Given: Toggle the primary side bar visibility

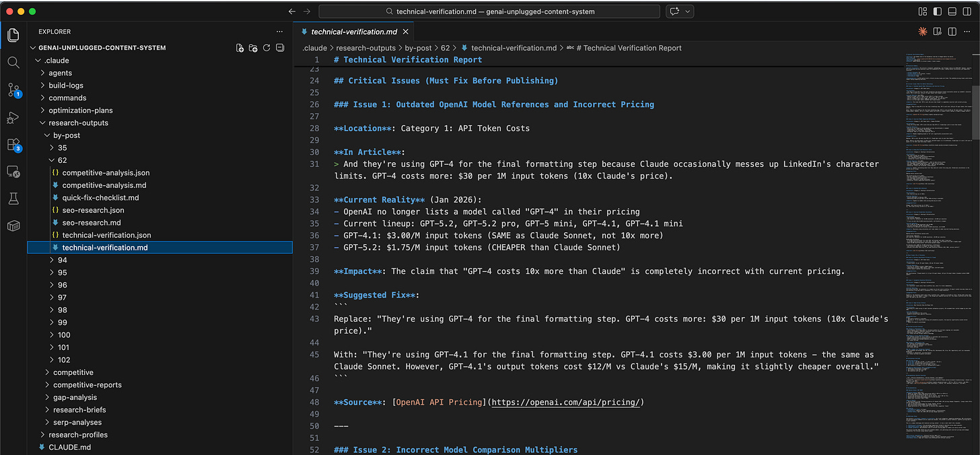Looking at the screenshot, I should pos(937,11).
